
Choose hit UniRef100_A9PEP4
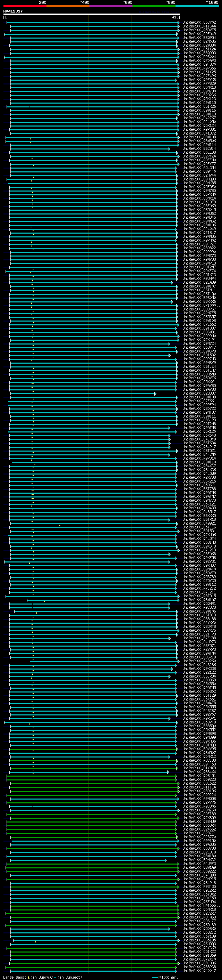199,405
